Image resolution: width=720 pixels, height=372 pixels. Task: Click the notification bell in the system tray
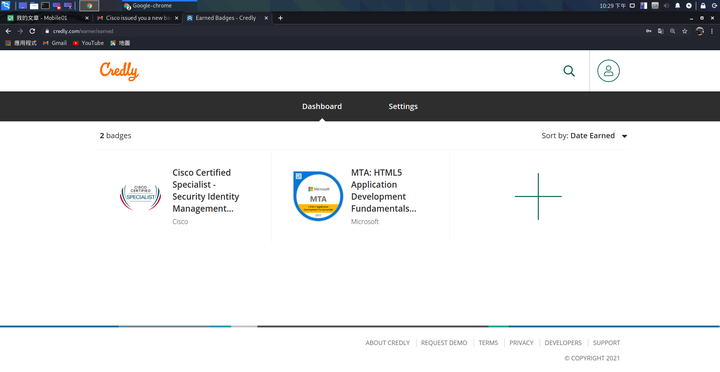click(x=677, y=6)
